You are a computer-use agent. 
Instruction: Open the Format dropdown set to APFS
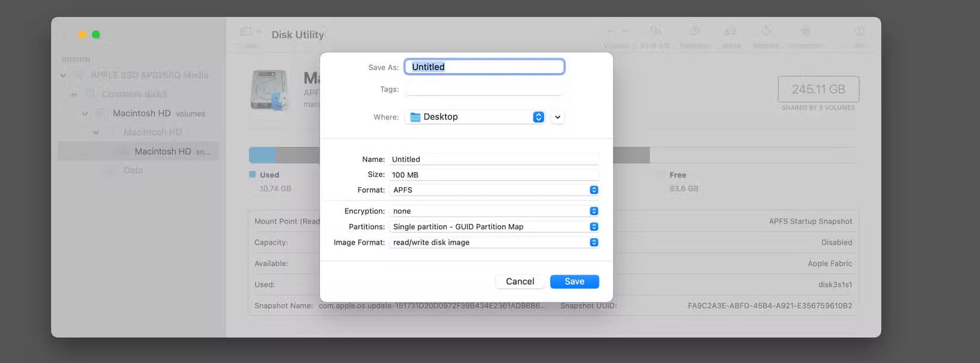(494, 190)
